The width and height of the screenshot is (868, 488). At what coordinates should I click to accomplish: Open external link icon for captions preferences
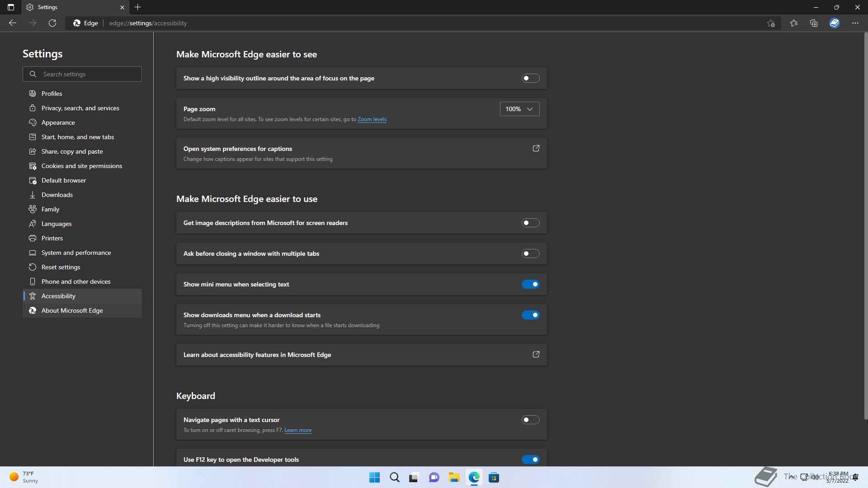coord(536,148)
